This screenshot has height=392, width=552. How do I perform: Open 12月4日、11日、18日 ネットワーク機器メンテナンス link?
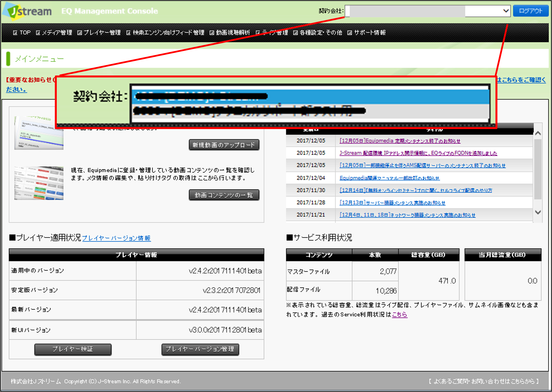click(x=407, y=215)
